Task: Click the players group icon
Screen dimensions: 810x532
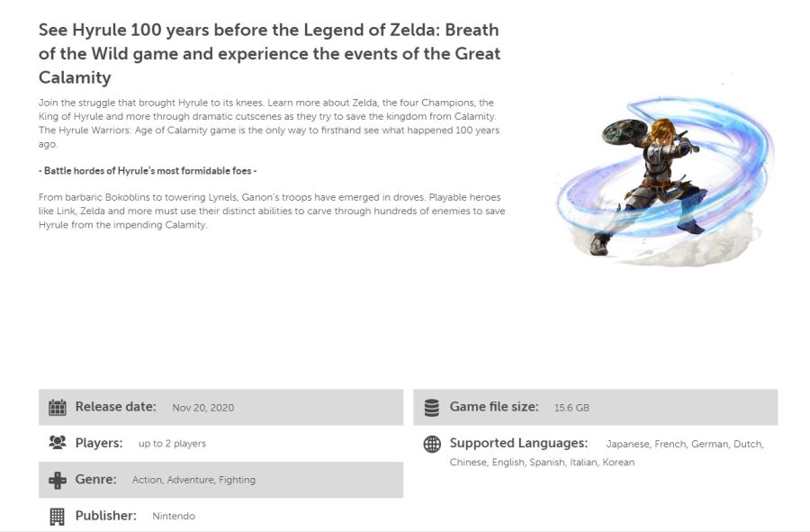Action: point(58,443)
